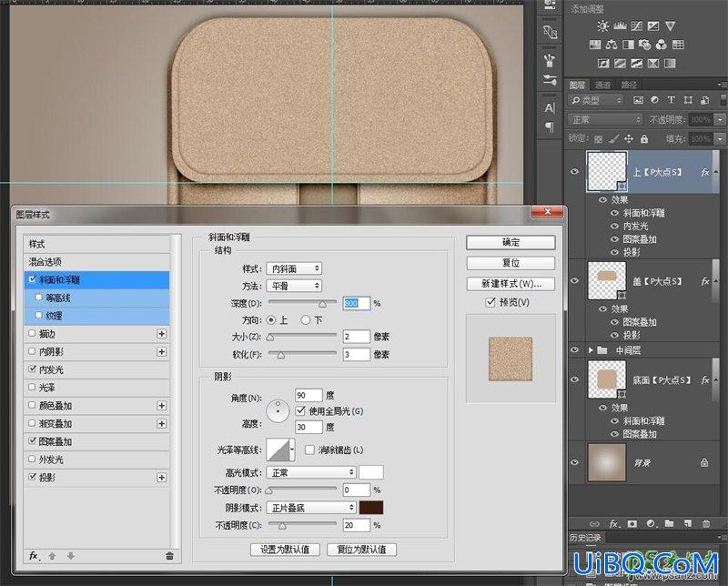The height and width of the screenshot is (586, 728).
Task: Delete effect trash icon in Layer Style dialog
Action: (x=169, y=556)
